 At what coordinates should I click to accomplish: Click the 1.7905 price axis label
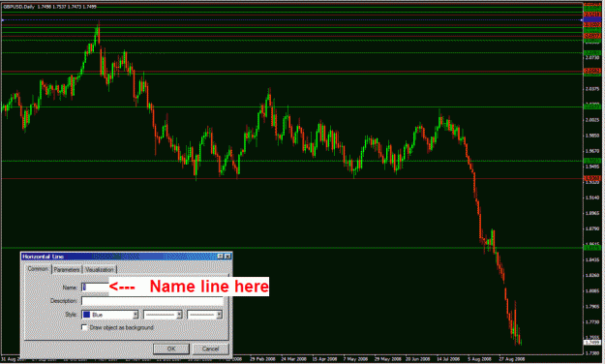(x=592, y=307)
